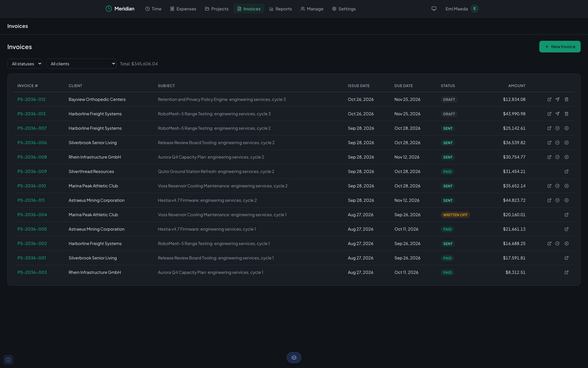Click the info icon in bottom-left corner
Screen dimensions: 588x368
[8, 360]
